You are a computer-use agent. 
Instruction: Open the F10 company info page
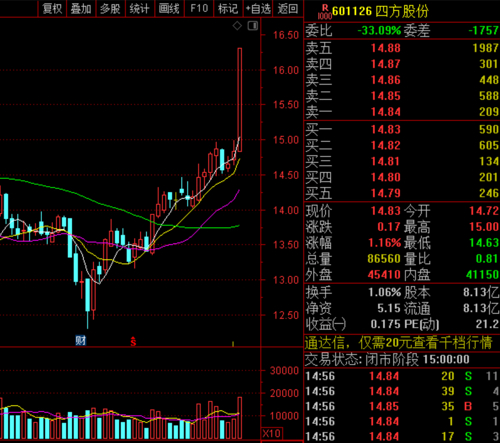(x=199, y=8)
